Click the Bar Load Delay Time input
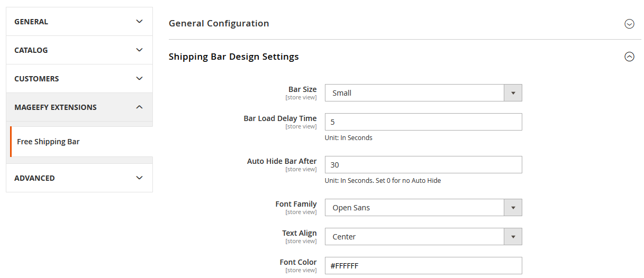The height and width of the screenshot is (278, 644). tap(423, 122)
